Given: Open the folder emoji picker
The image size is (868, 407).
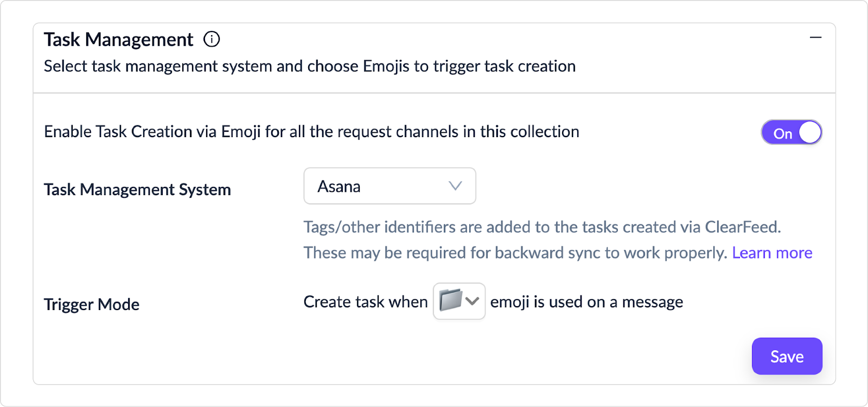Looking at the screenshot, I should click(x=459, y=301).
